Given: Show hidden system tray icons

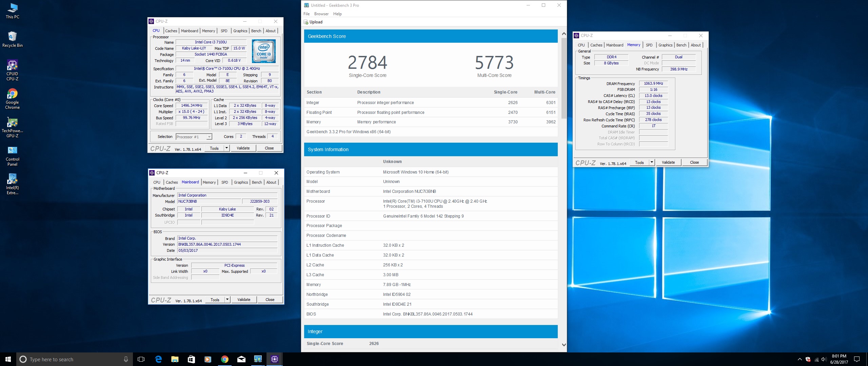Looking at the screenshot, I should [800, 359].
